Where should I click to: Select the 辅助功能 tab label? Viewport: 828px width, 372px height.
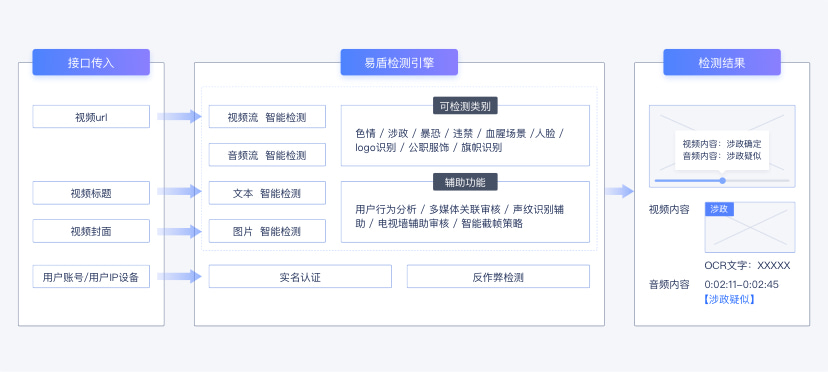click(x=465, y=182)
